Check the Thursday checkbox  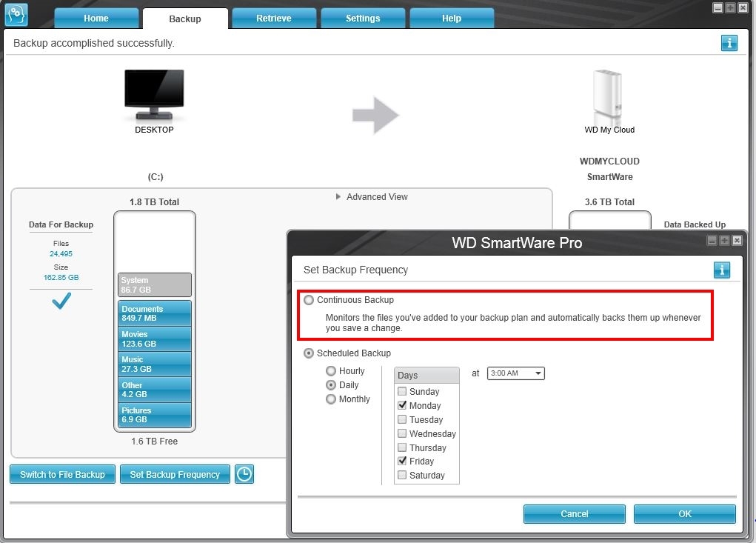402,447
